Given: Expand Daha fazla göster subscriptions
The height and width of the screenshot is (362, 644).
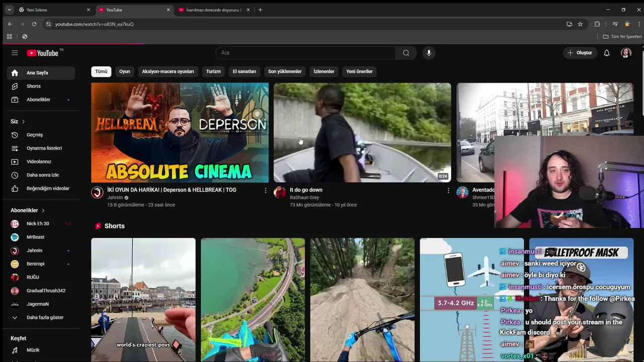Looking at the screenshot, I should (x=41, y=318).
